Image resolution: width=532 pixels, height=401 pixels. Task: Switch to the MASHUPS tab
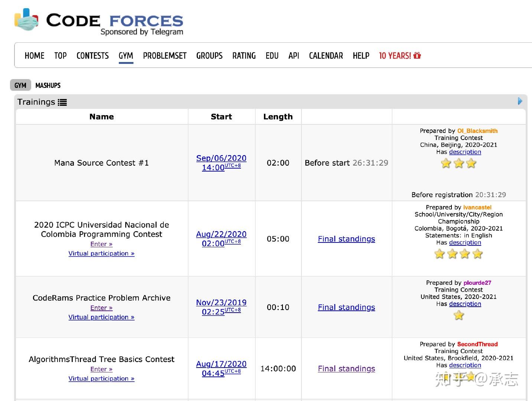[48, 85]
